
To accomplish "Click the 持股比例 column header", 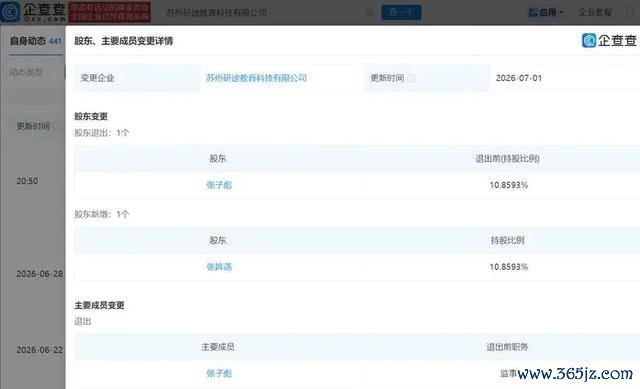I will (507, 240).
